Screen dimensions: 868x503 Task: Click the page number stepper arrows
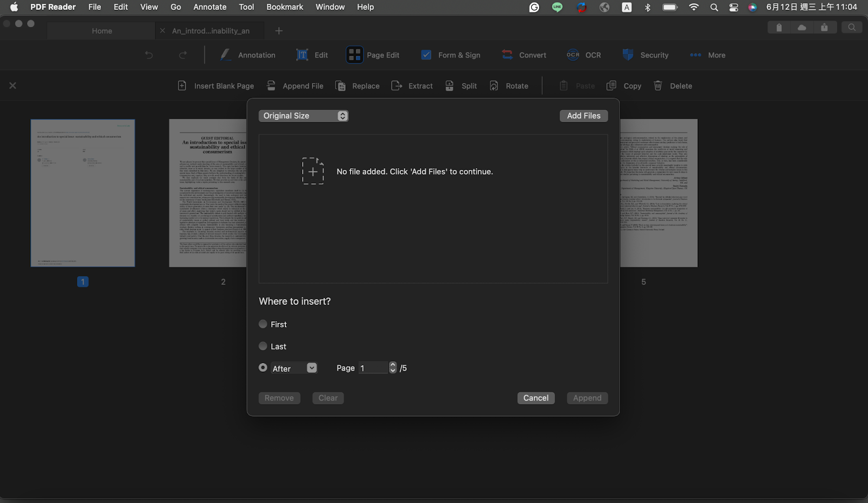(x=393, y=368)
